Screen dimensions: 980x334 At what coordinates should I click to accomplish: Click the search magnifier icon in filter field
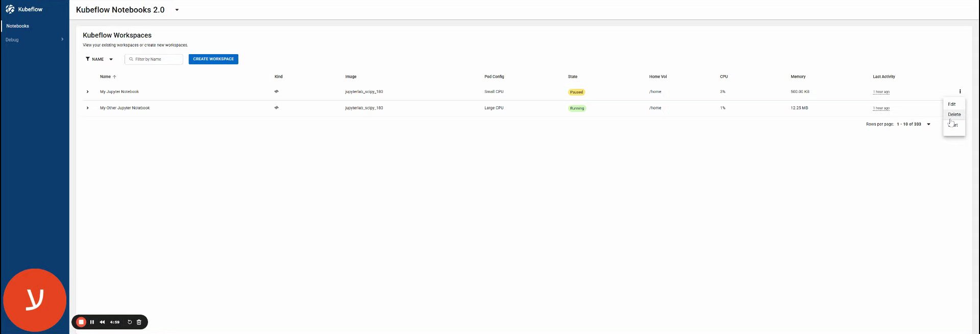(x=131, y=59)
